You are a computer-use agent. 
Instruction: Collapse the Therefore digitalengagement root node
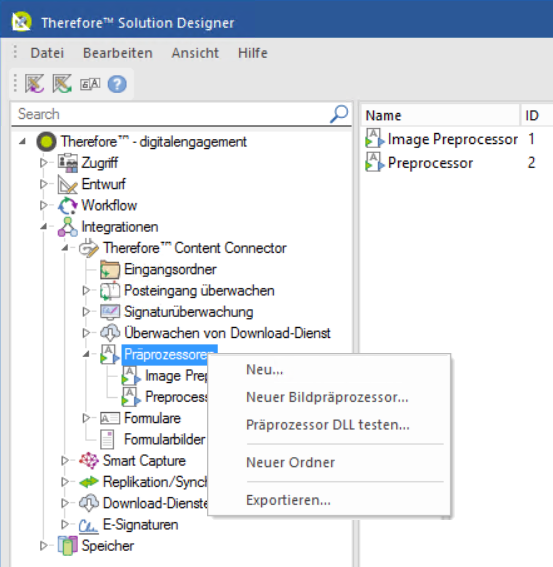pyautogui.click(x=22, y=141)
